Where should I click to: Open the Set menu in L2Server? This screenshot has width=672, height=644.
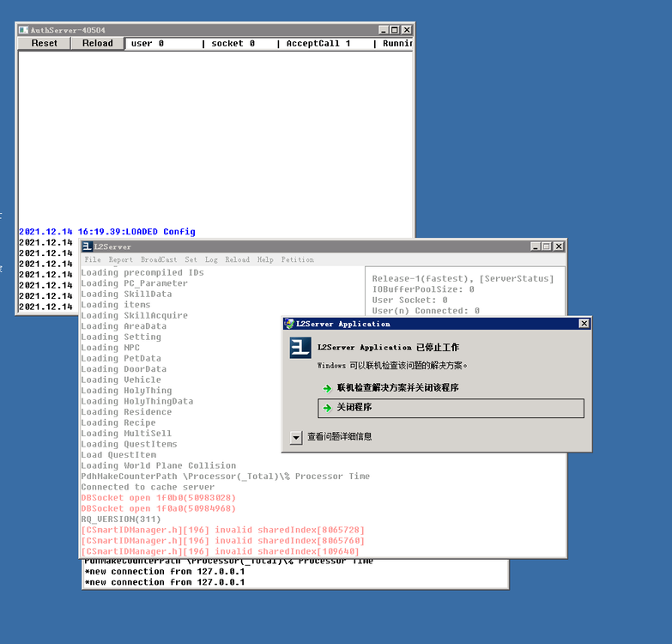[x=191, y=259]
